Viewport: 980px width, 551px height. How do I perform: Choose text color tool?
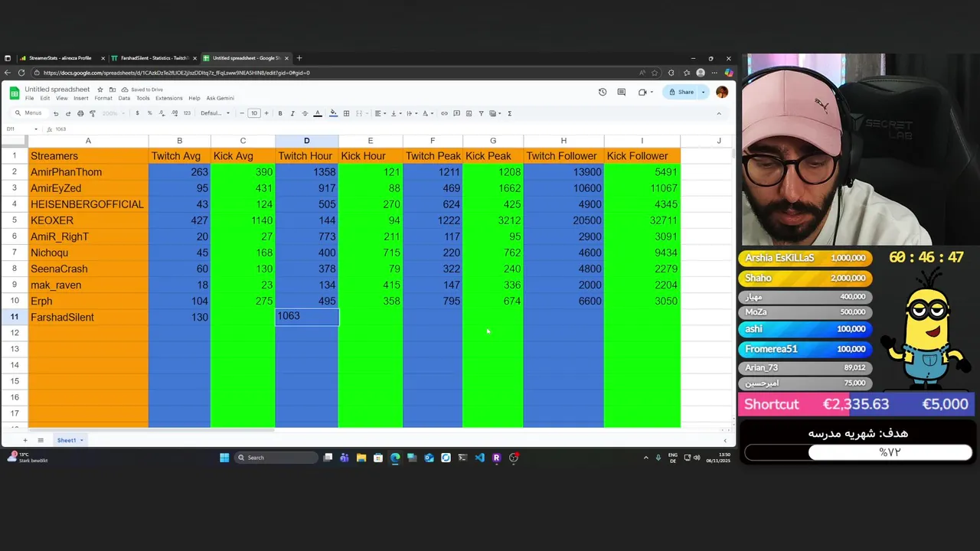[x=318, y=113]
